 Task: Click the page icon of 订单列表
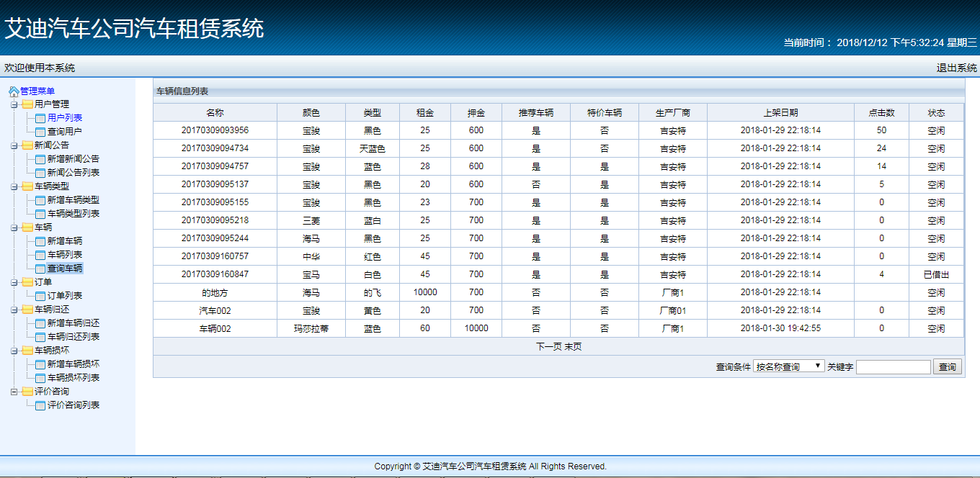coord(40,296)
